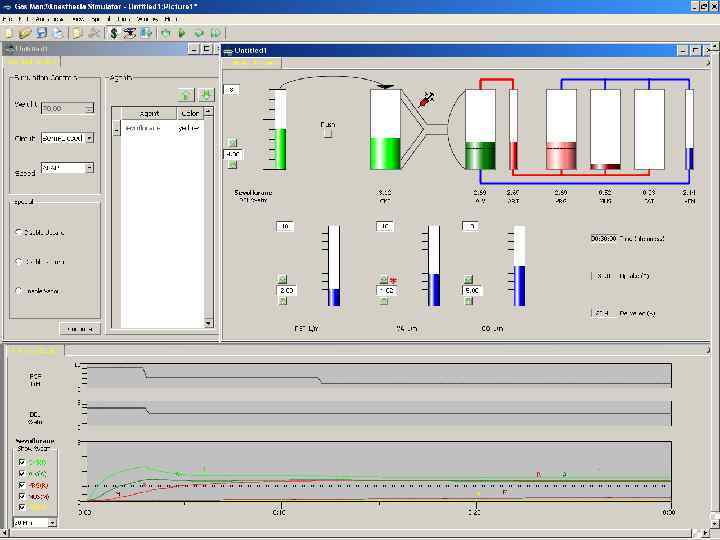Select the first radio button in Special group
Screen dimensions: 720x540
pos(19,232)
